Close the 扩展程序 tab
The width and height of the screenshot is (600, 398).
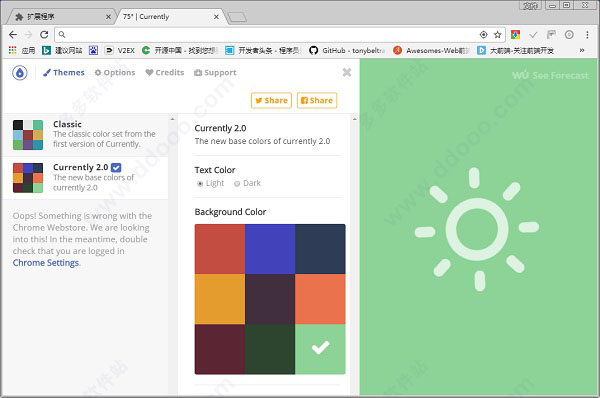point(108,16)
